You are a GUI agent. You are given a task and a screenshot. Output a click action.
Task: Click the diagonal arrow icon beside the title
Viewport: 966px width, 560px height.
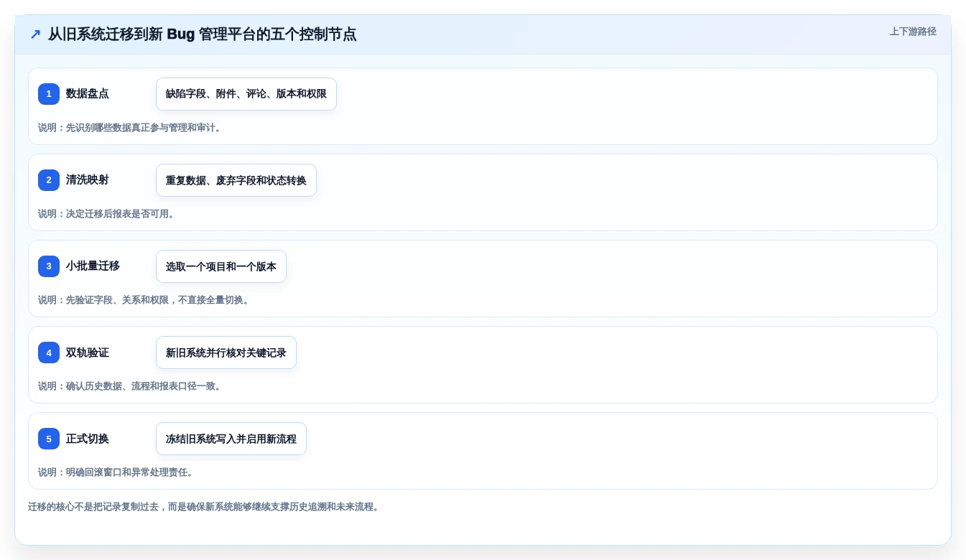(35, 34)
